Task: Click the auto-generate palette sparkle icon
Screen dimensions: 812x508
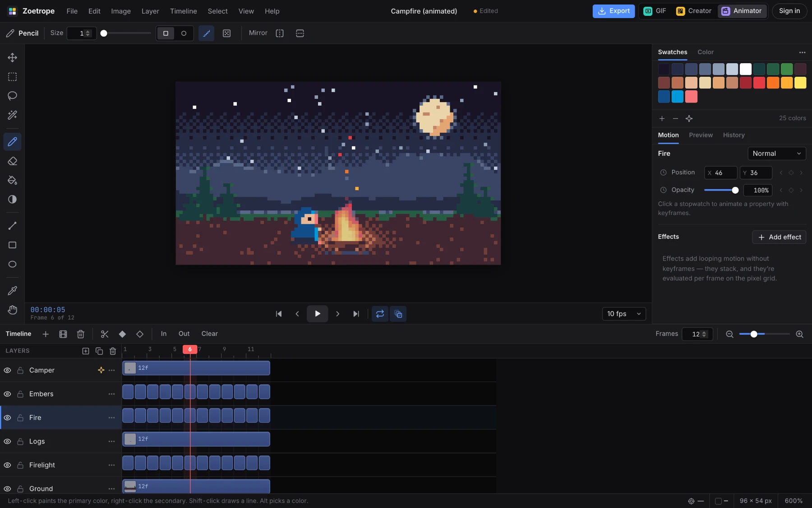Action: point(689,118)
